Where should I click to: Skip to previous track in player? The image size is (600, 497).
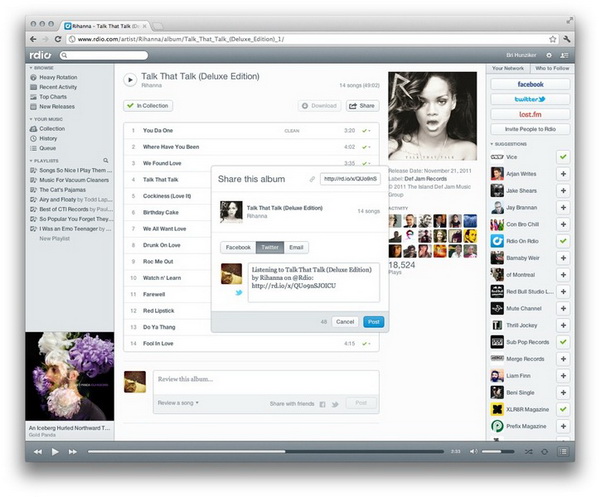pyautogui.click(x=38, y=452)
